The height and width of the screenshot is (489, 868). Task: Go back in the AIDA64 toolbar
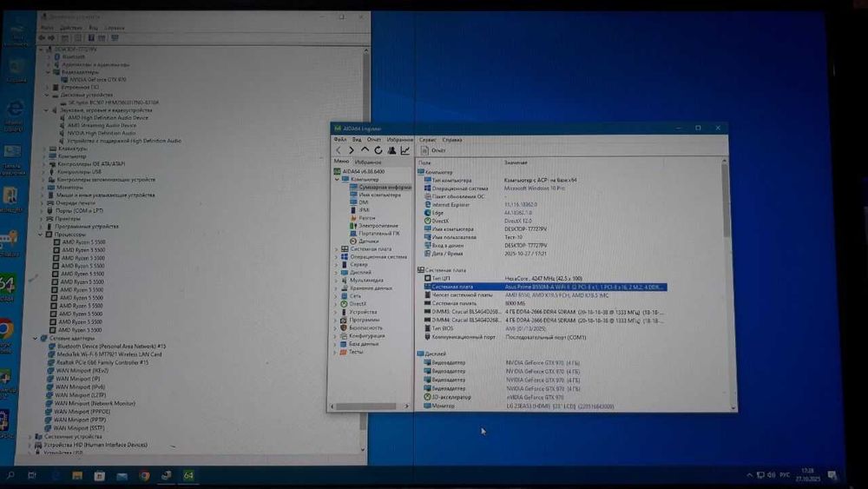(339, 150)
